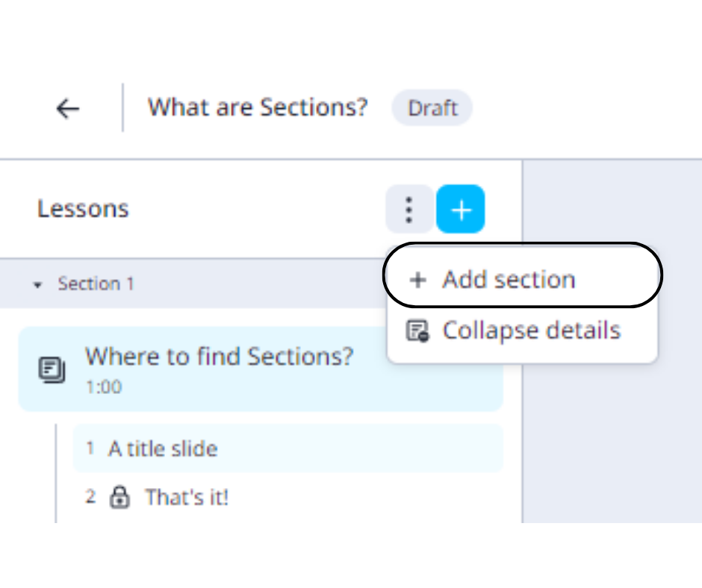
Task: Select Add section from the open menu
Action: [x=508, y=278]
